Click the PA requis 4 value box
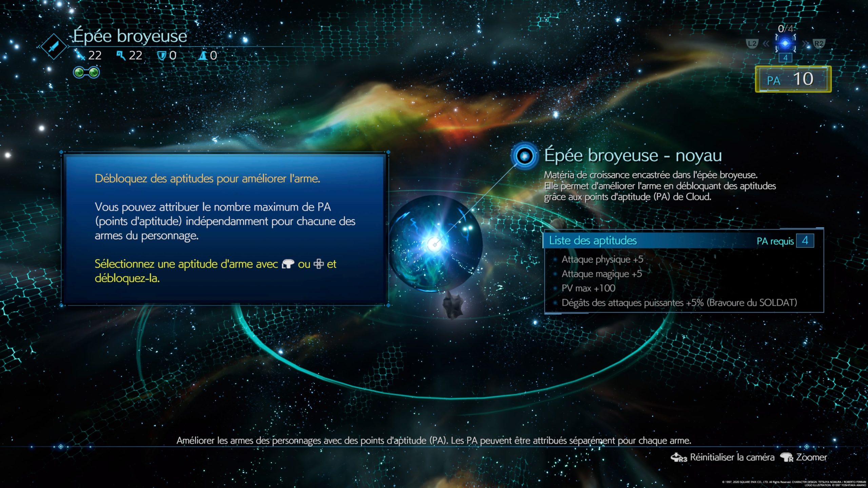 [x=805, y=241]
